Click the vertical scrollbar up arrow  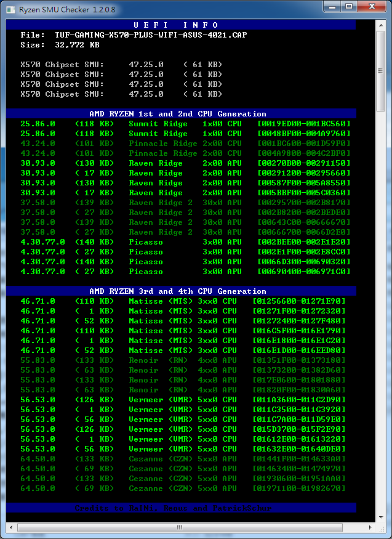pyautogui.click(x=380, y=25)
